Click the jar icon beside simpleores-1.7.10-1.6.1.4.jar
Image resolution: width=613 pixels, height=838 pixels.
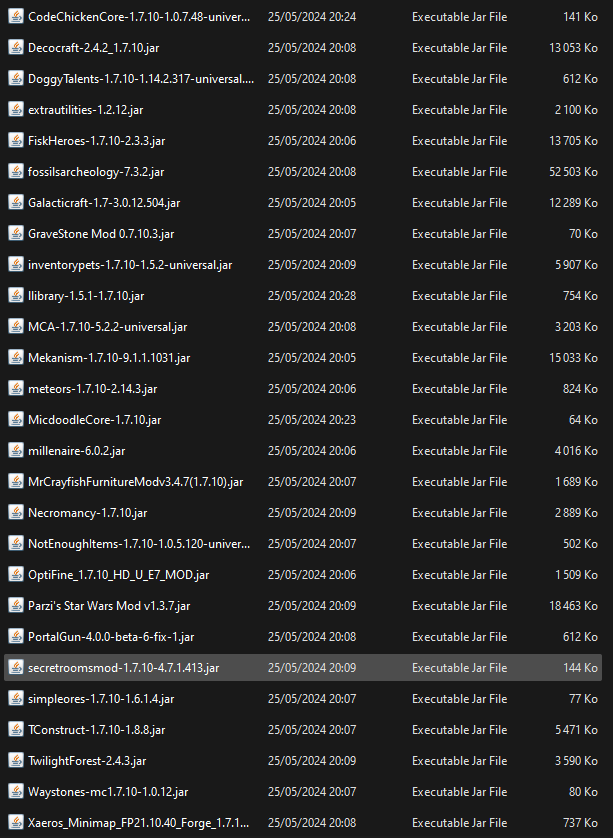click(16, 699)
